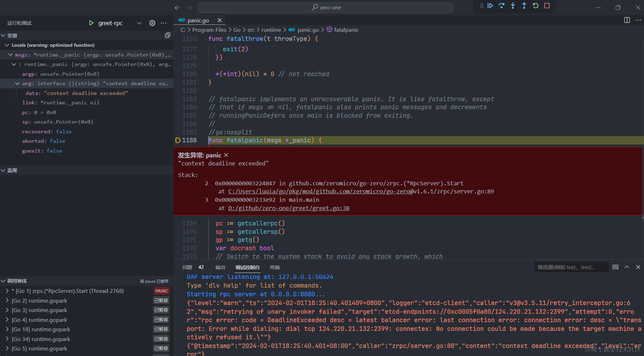Click fatalpanic in the breadcrumb

tap(346, 30)
